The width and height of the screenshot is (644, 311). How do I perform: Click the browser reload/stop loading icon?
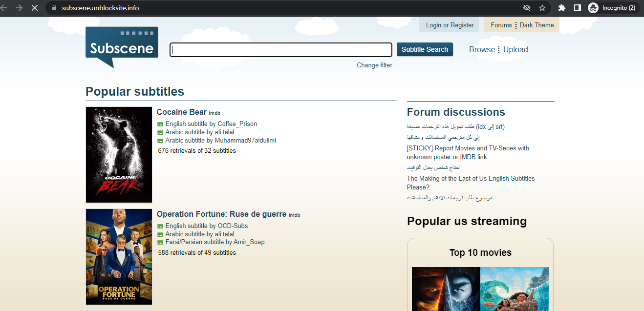(x=35, y=8)
